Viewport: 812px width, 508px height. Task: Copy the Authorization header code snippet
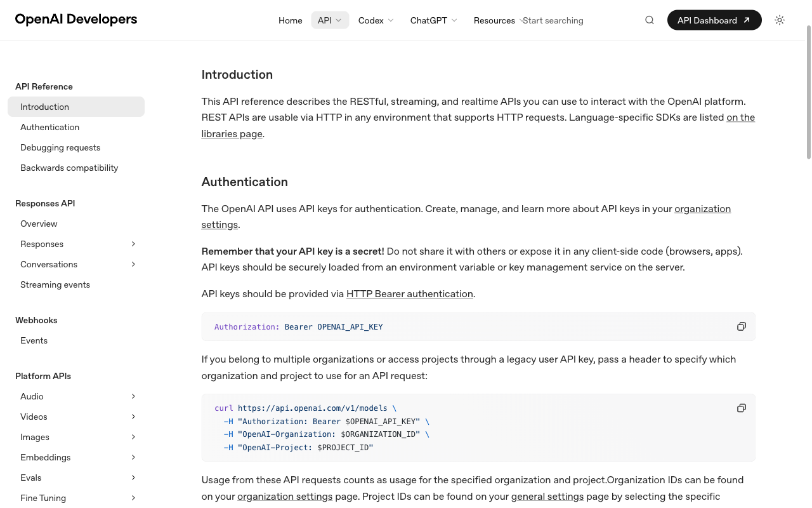point(741,326)
